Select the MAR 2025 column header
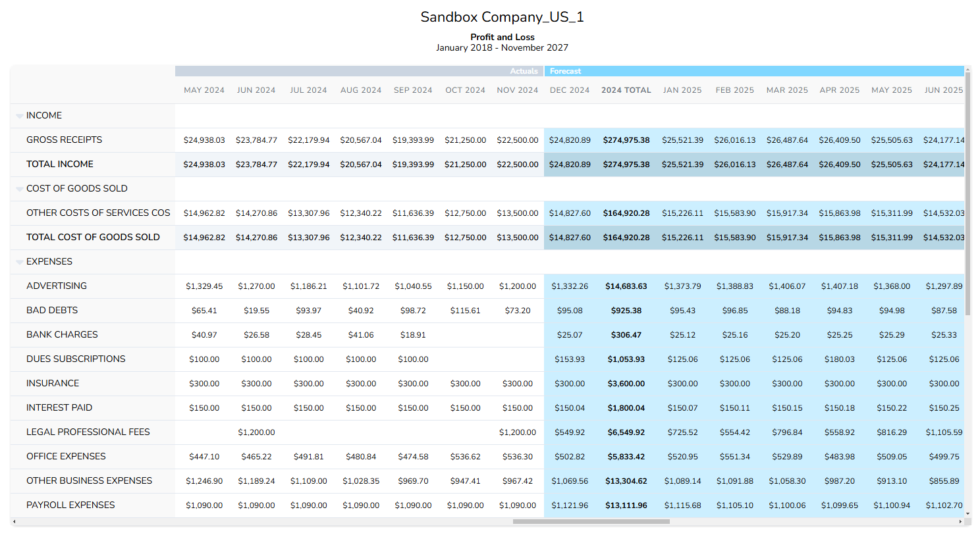 [x=787, y=90]
